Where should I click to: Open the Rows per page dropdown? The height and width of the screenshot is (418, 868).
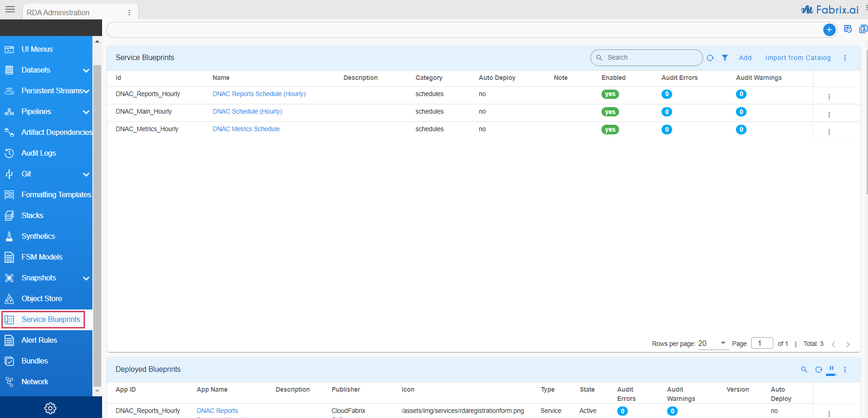tap(713, 344)
